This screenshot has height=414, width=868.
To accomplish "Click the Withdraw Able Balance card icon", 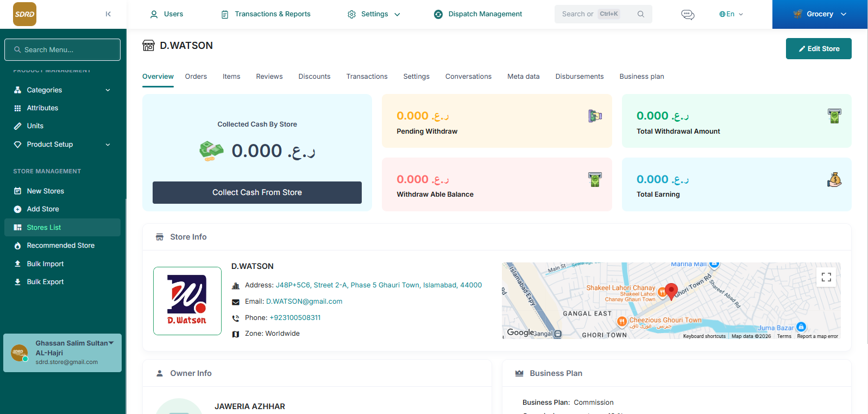I will (x=595, y=179).
